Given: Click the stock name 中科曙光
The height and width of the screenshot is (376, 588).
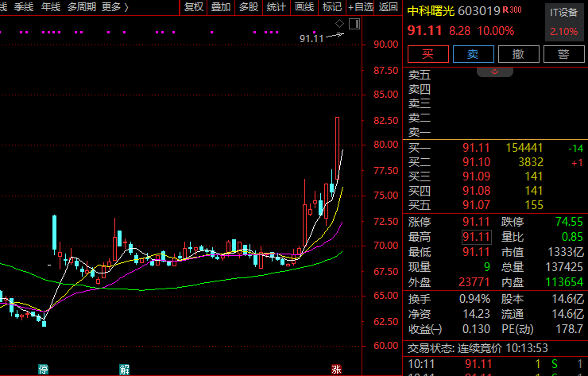Looking at the screenshot, I should tap(431, 11).
